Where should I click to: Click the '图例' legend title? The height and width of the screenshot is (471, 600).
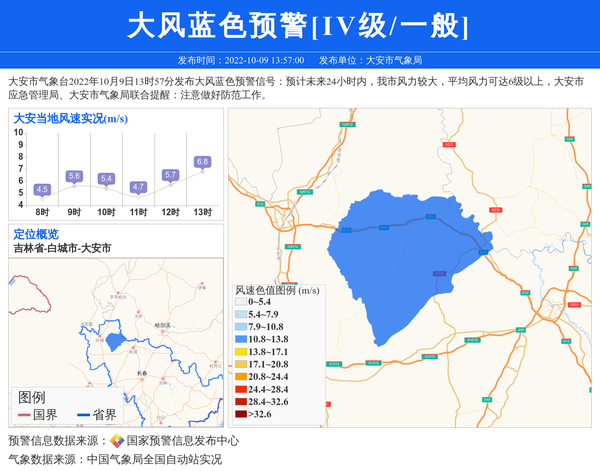tap(32, 398)
